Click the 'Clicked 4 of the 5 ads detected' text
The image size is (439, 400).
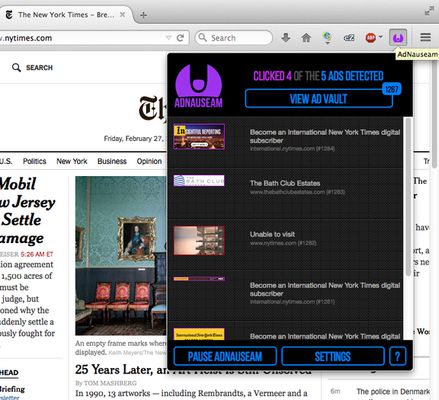pyautogui.click(x=318, y=76)
